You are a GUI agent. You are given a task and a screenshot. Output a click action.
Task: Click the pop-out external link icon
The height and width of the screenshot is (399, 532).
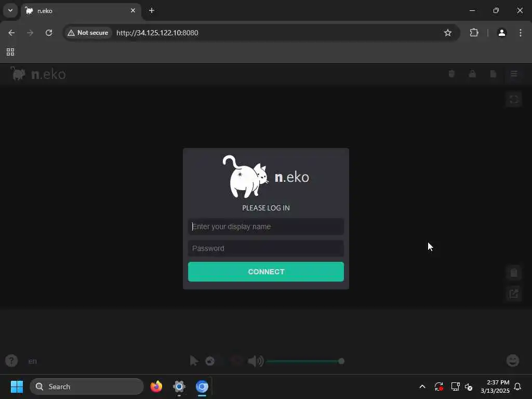pyautogui.click(x=514, y=294)
